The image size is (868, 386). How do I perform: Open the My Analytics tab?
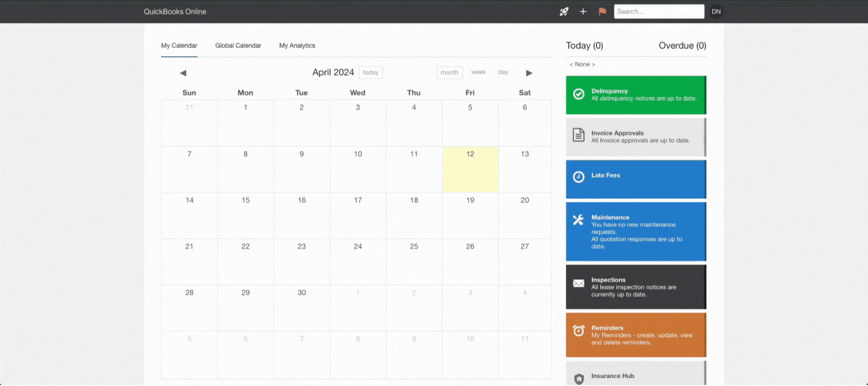pyautogui.click(x=297, y=45)
